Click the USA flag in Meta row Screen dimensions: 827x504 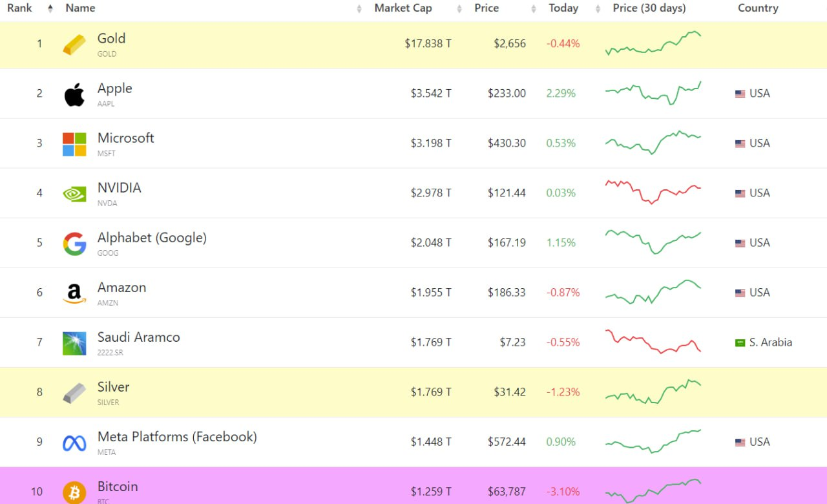(x=740, y=442)
